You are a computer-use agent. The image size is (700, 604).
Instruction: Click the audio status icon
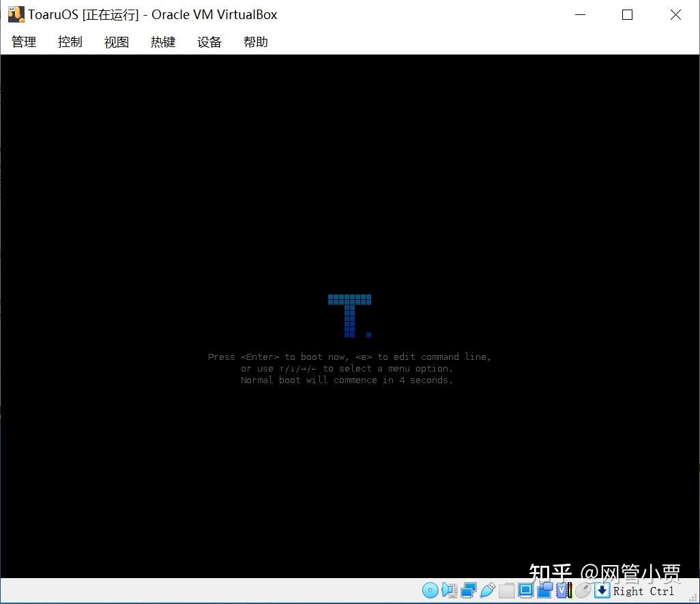[x=450, y=590]
